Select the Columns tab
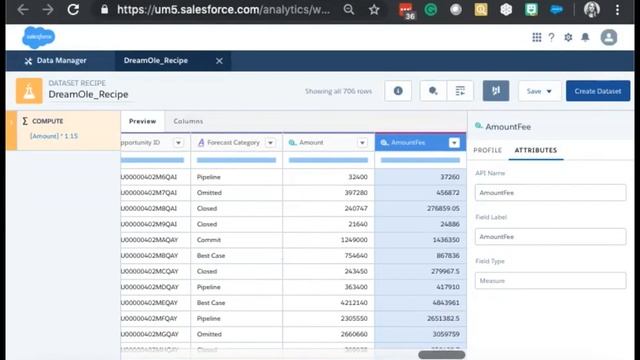Screen dimensions: 640x360 pyautogui.click(x=188, y=121)
